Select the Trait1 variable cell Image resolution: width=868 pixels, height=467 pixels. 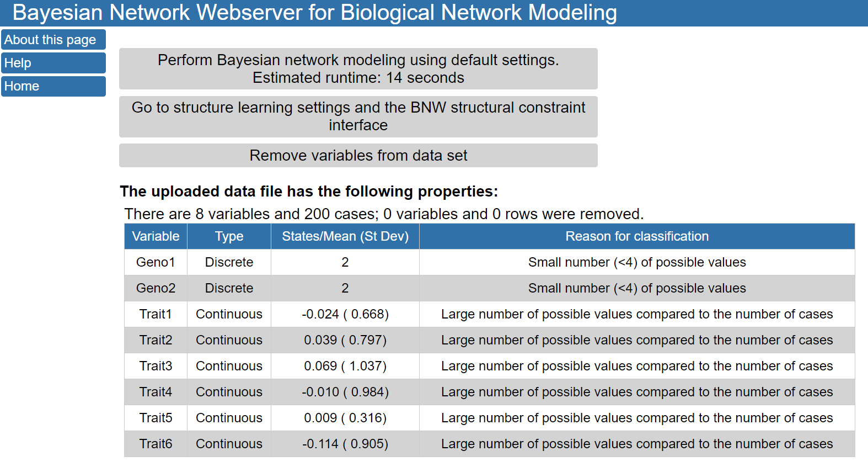pos(156,314)
